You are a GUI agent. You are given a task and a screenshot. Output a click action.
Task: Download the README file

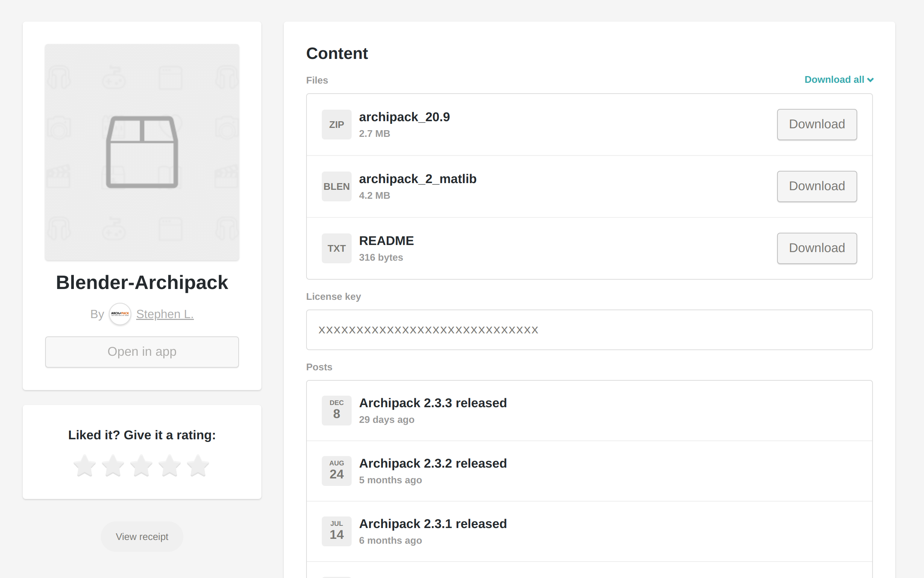pyautogui.click(x=817, y=248)
